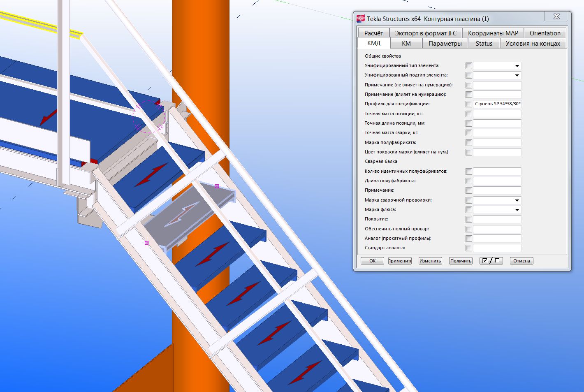The image size is (584, 392).
Task: Open the Марка флюса dropdown list
Action: 517,210
